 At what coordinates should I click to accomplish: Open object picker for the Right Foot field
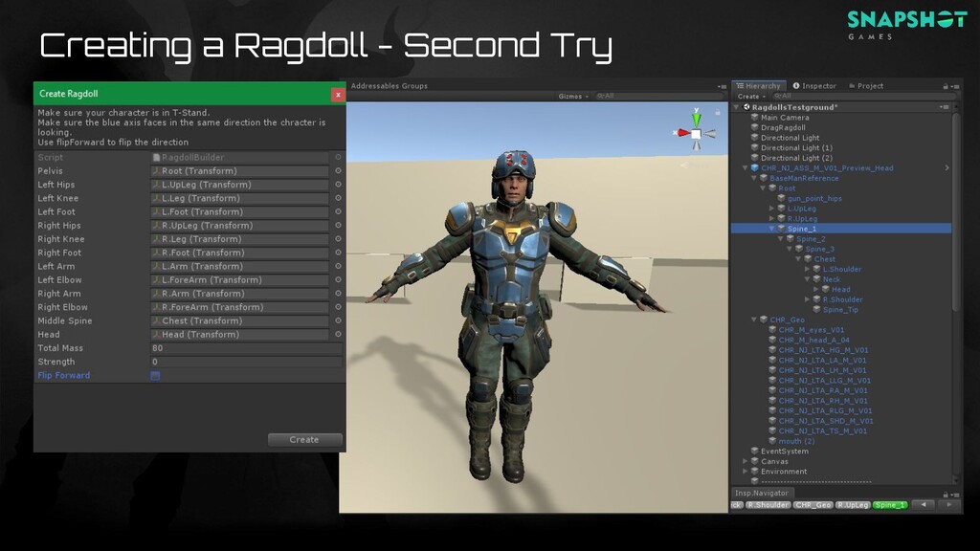(338, 253)
